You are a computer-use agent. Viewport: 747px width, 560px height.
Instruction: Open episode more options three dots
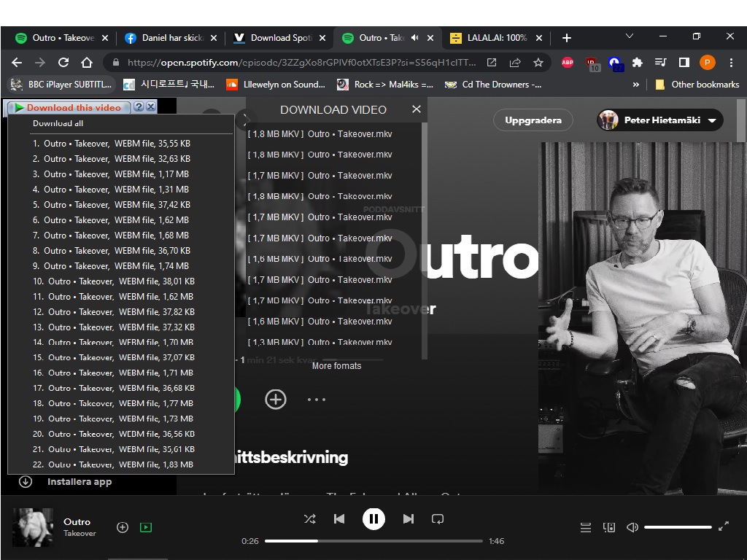(317, 400)
